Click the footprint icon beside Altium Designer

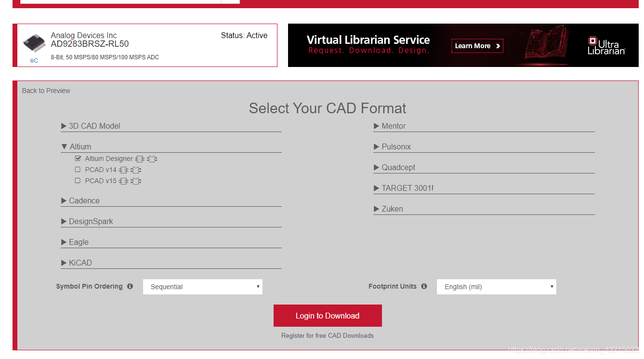coord(152,159)
